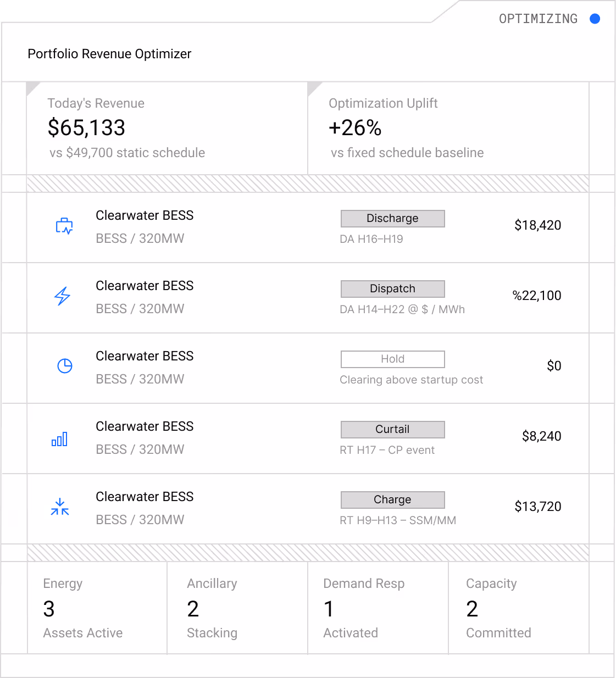Click the $8,240 revenue value
Screen dimensions: 616x678
(x=542, y=436)
